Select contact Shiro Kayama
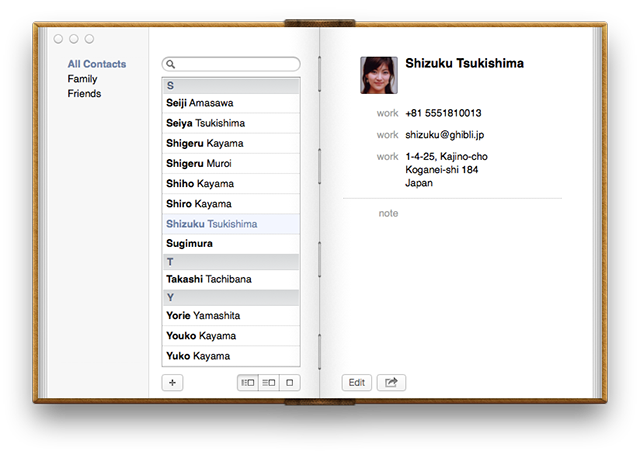Screen dimensions: 640x451 (231, 203)
